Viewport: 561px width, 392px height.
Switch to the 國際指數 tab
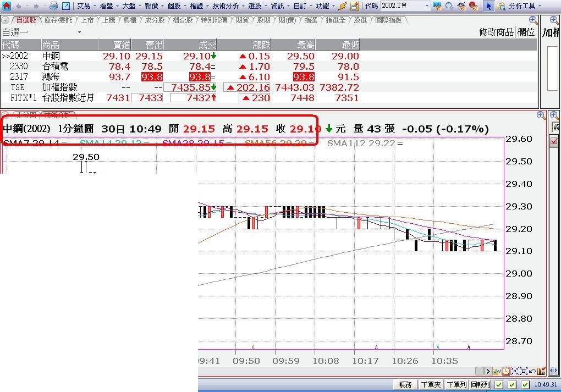point(388,20)
